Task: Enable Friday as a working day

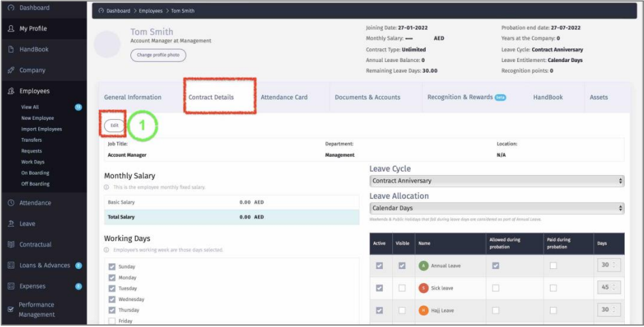Action: (112, 321)
